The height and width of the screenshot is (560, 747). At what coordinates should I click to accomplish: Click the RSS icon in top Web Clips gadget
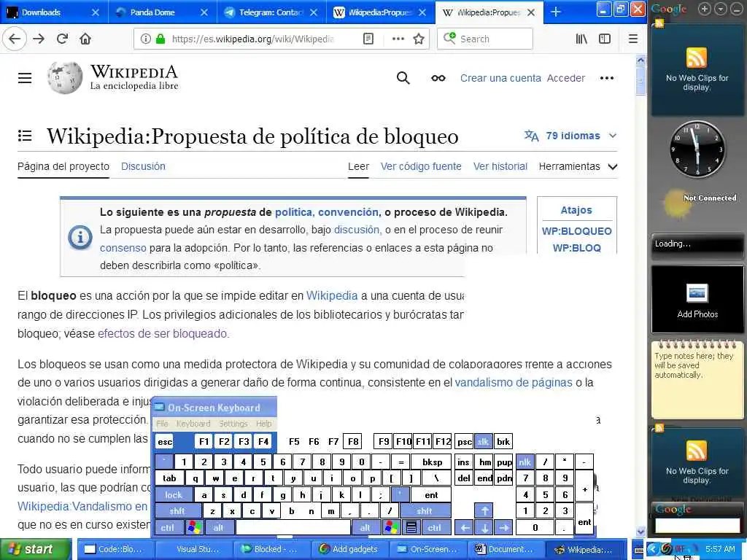pos(697,58)
